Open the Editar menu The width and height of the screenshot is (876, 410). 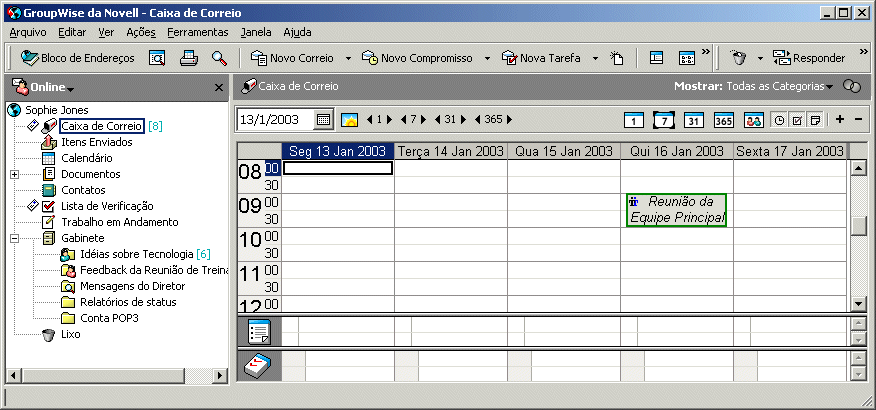pos(72,32)
